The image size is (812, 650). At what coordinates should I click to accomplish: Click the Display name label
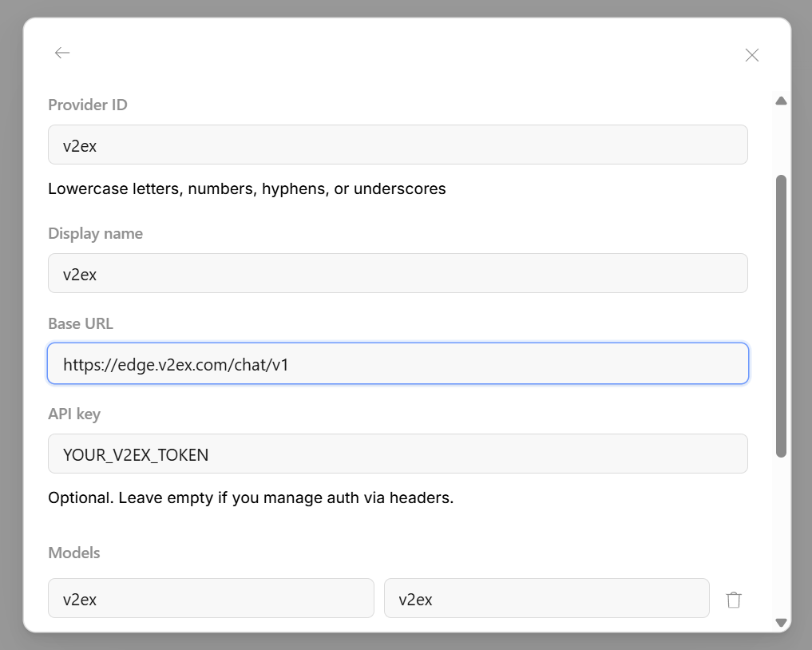click(95, 234)
